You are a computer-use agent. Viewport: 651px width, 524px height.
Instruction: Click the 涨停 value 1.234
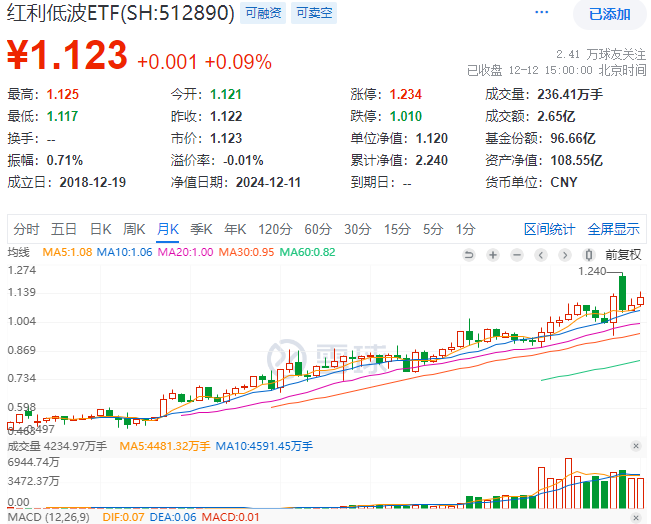click(406, 94)
